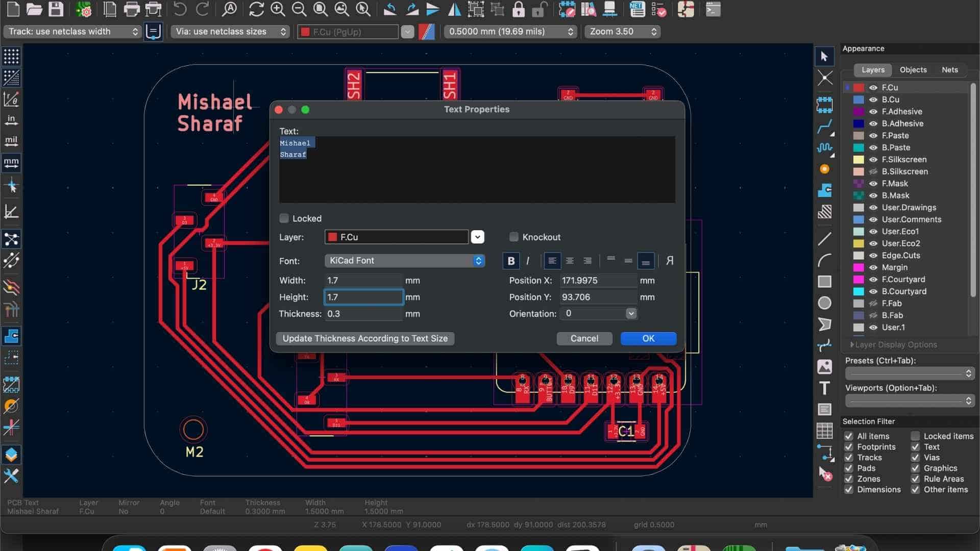The image size is (980, 551).
Task: Click the Mirror text icon
Action: click(670, 261)
